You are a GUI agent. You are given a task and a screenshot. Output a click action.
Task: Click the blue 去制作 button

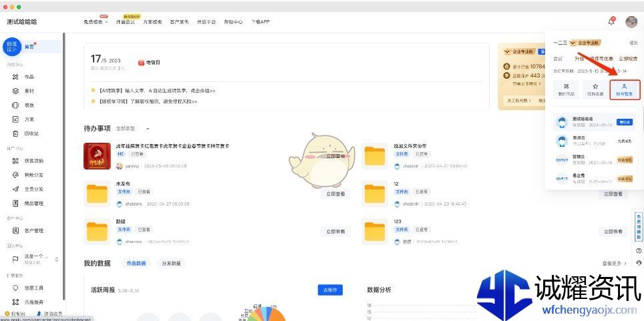pos(330,290)
